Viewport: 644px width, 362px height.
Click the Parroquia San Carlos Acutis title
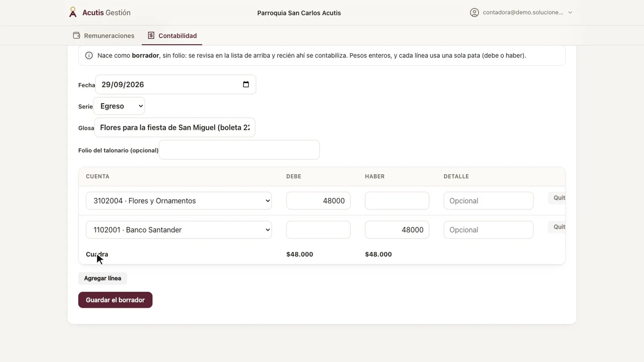299,13
